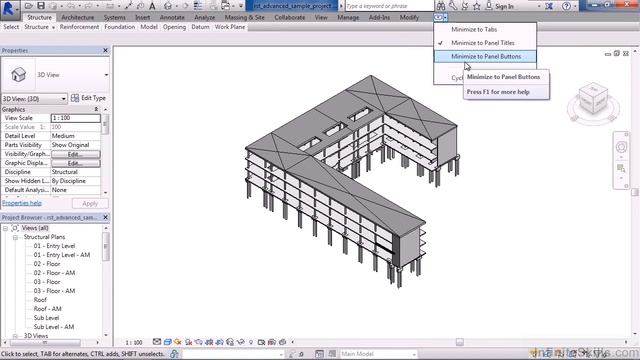Click the Temporary Hide/Isolate glasses icon

pyautogui.click(x=241, y=342)
